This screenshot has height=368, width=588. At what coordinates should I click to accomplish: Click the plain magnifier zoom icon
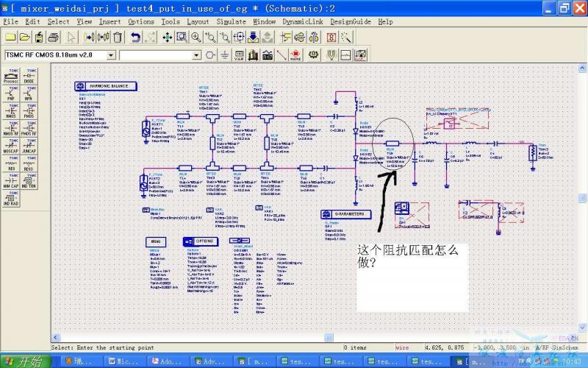pos(196,38)
